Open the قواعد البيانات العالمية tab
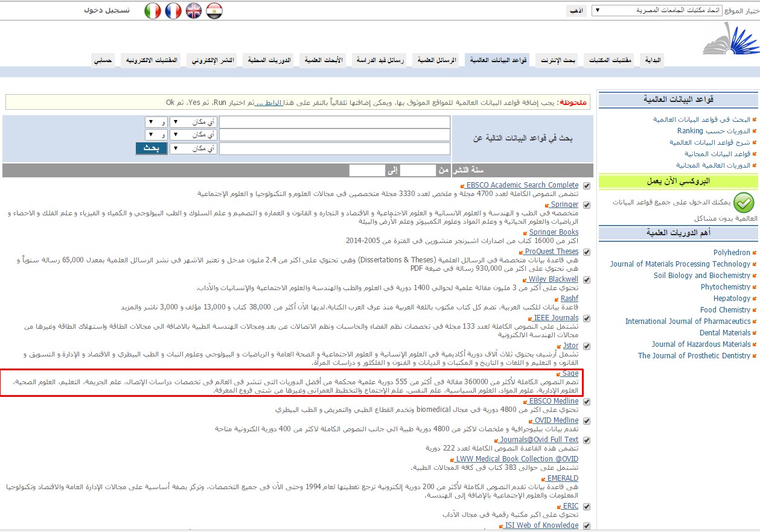Image resolution: width=760 pixels, height=532 pixels. tap(499, 60)
